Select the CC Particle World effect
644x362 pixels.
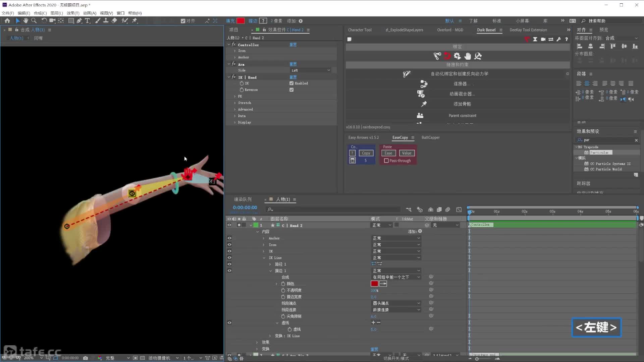click(x=606, y=169)
